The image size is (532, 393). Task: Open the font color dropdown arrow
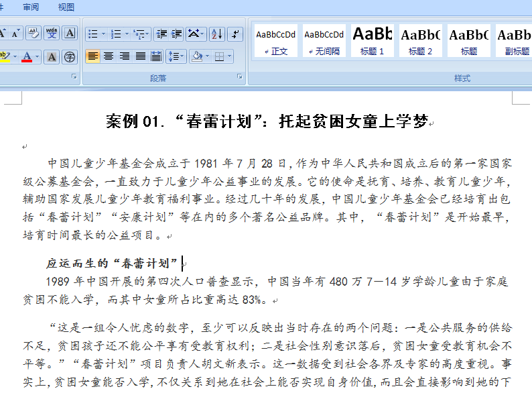click(x=38, y=56)
